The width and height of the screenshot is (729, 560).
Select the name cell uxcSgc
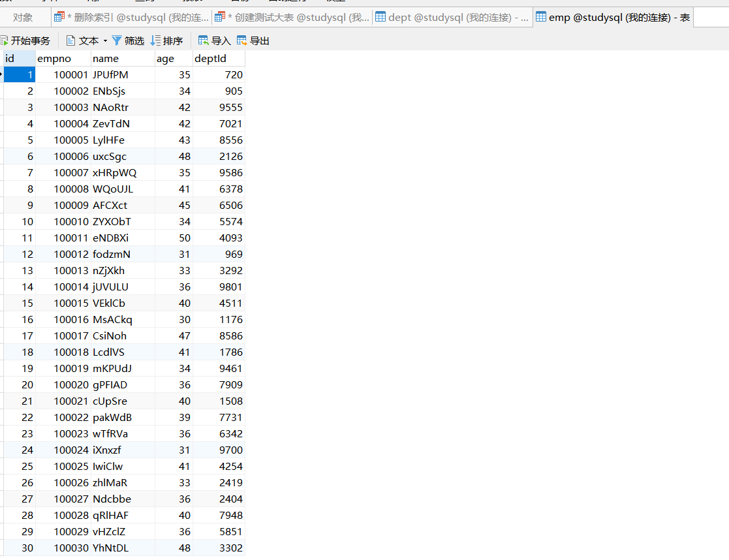[x=122, y=156]
